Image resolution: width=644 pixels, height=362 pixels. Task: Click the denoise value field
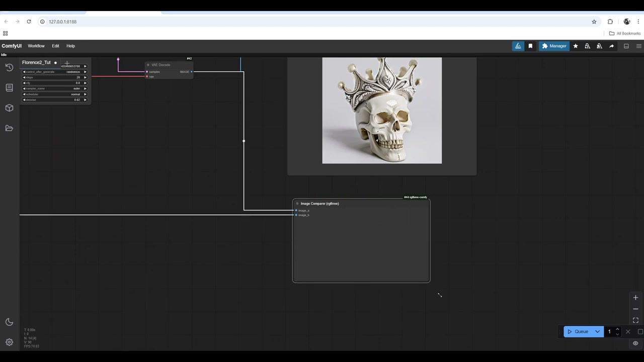(x=54, y=100)
